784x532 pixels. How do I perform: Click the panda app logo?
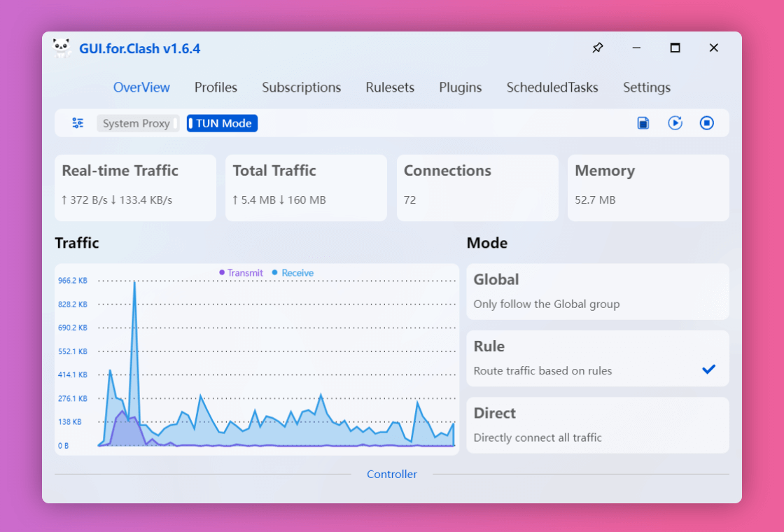62,48
